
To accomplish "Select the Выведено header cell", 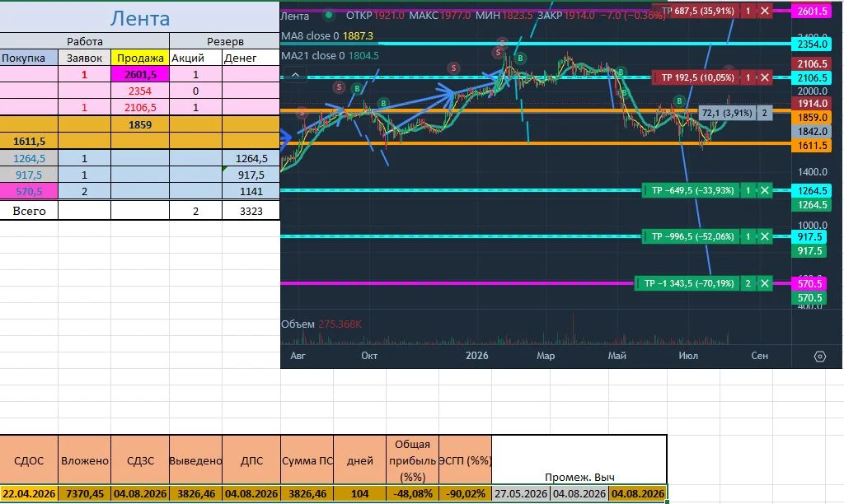I will coord(196,460).
